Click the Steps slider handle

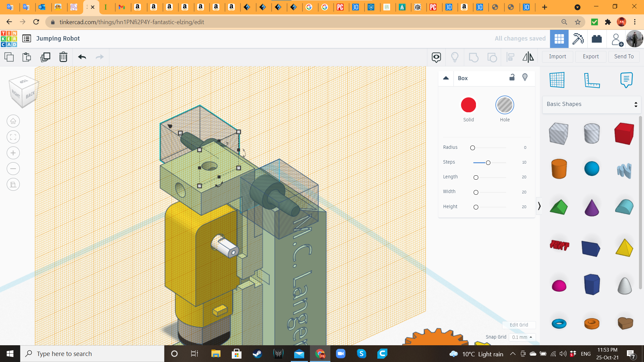pos(488,163)
